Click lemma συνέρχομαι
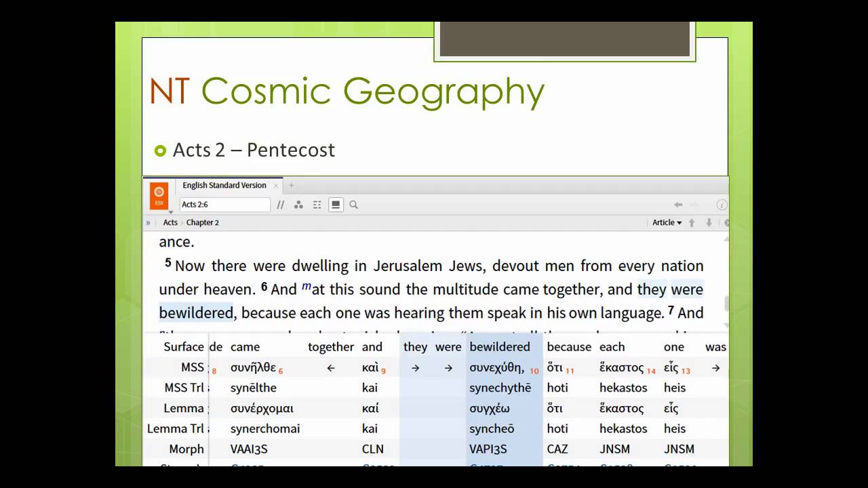Screen dimensions: 868x488 tap(262, 408)
